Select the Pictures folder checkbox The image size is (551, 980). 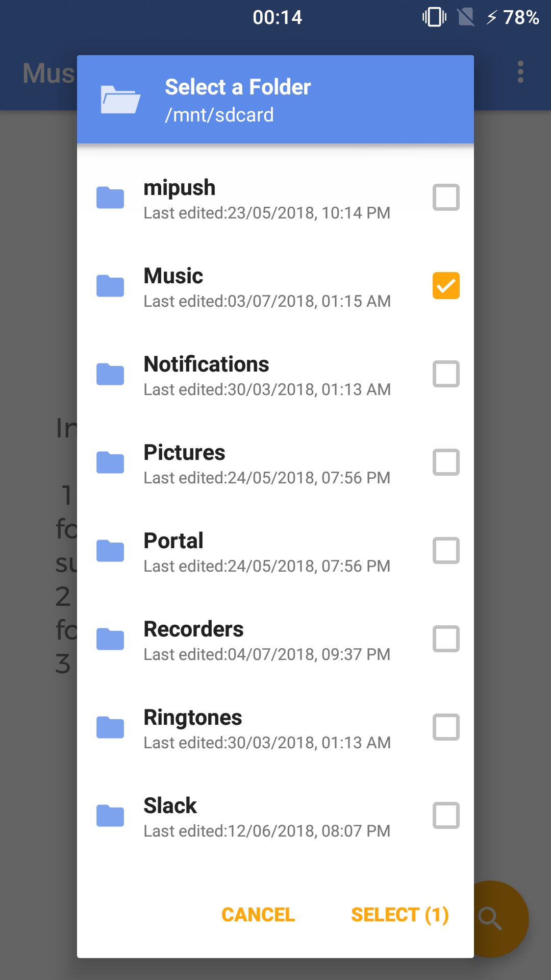446,462
